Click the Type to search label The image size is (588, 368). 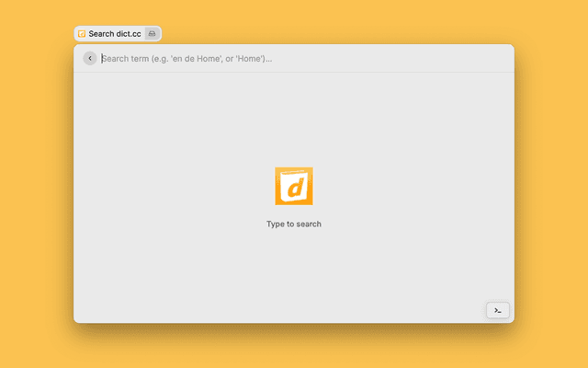pyautogui.click(x=294, y=224)
